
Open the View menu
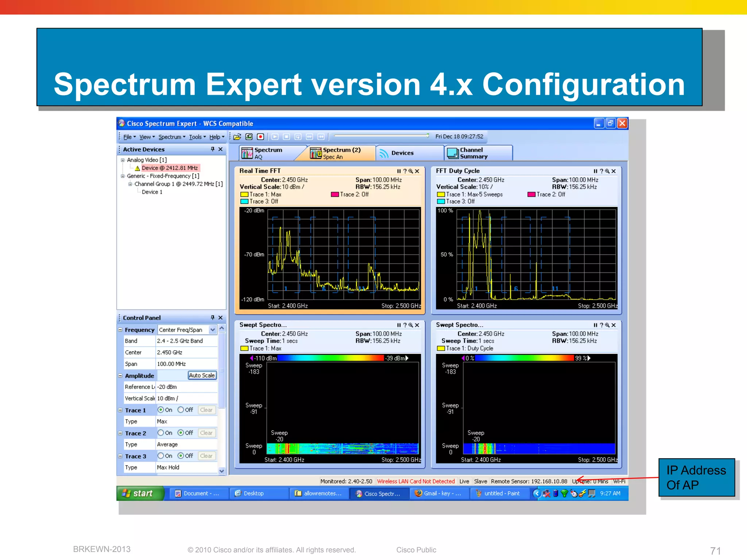pyautogui.click(x=147, y=137)
